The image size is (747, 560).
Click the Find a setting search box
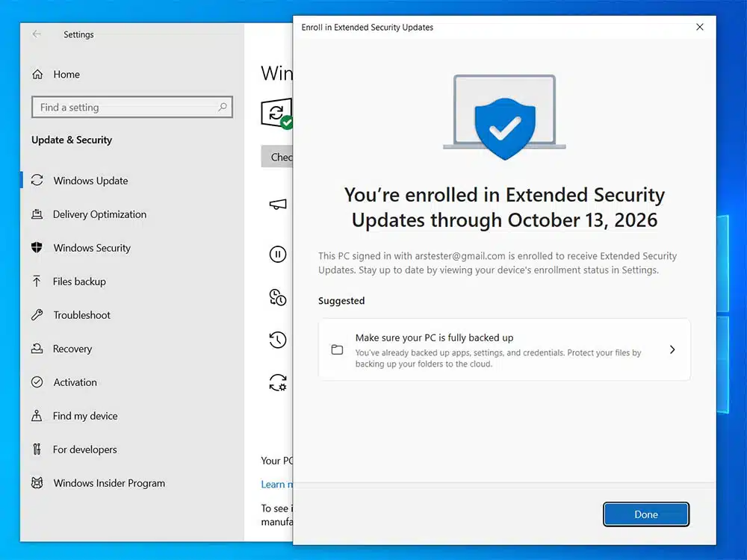[x=123, y=108]
